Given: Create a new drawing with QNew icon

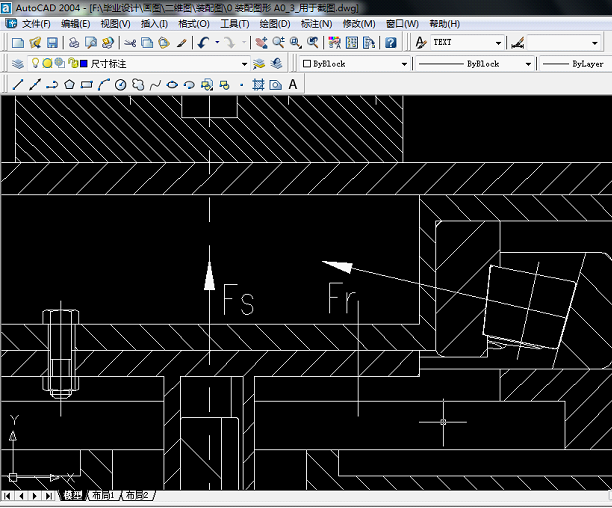Looking at the screenshot, I should pos(18,43).
